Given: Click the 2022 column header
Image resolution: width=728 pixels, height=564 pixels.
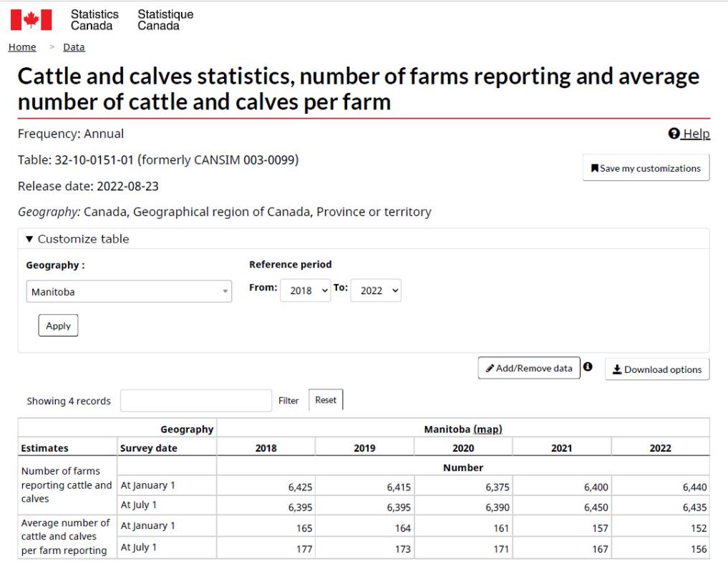Looking at the screenshot, I should click(661, 448).
